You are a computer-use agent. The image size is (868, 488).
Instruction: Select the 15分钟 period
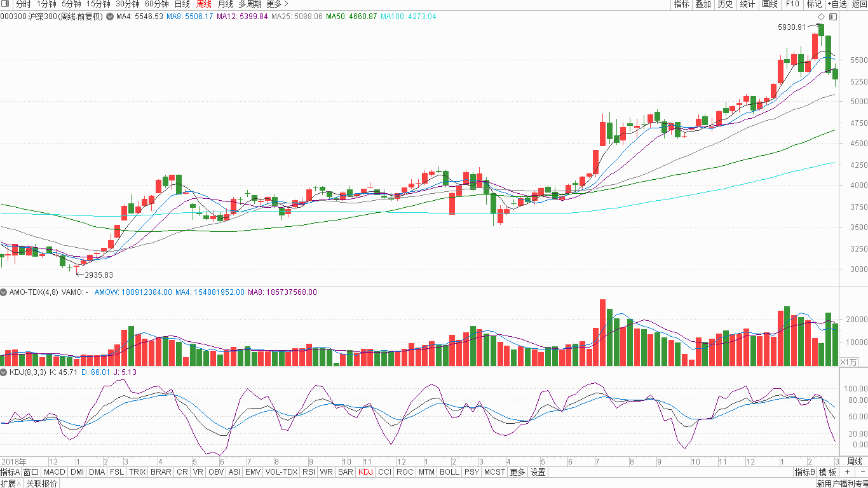tap(98, 4)
